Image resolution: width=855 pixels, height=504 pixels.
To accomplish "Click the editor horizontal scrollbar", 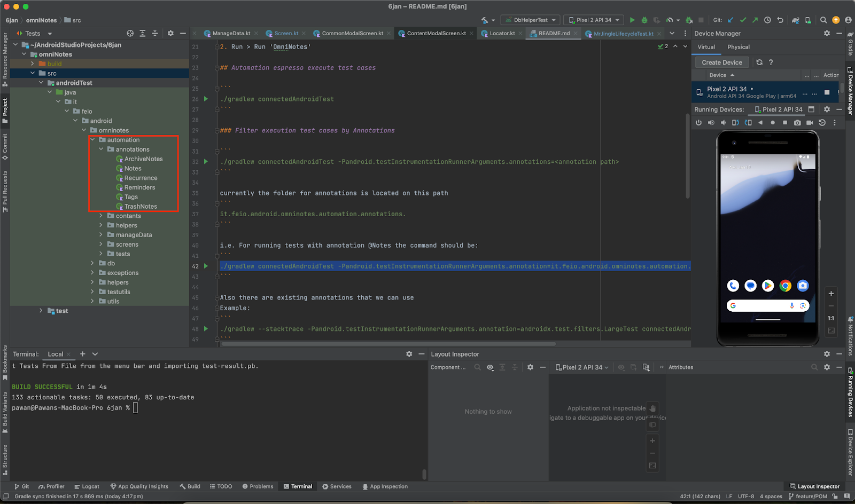I will click(388, 344).
